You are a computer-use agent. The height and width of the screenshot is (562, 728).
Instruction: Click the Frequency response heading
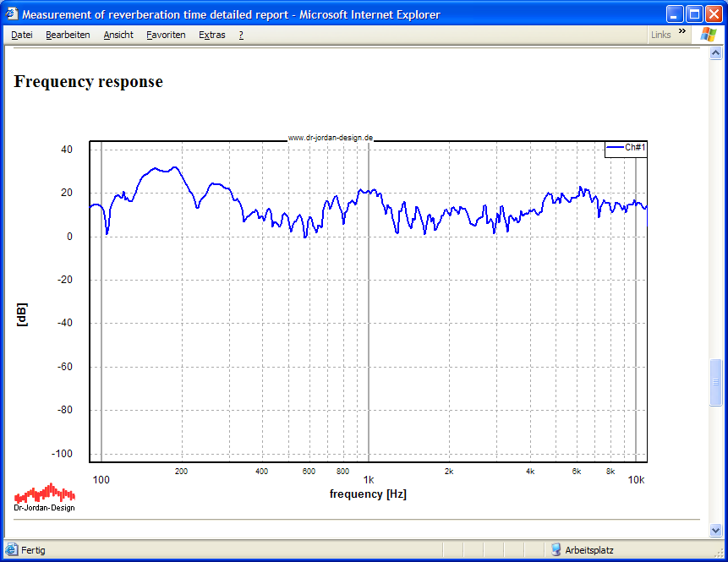pos(89,82)
